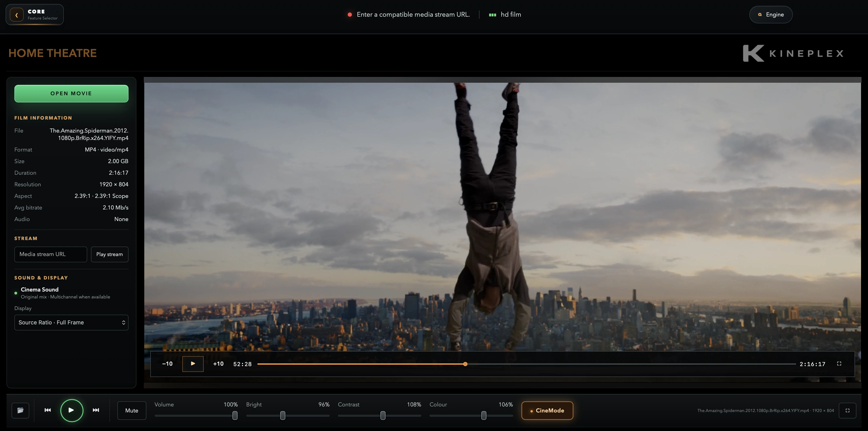Focus the Media stream URL field
868x431 pixels.
point(51,254)
